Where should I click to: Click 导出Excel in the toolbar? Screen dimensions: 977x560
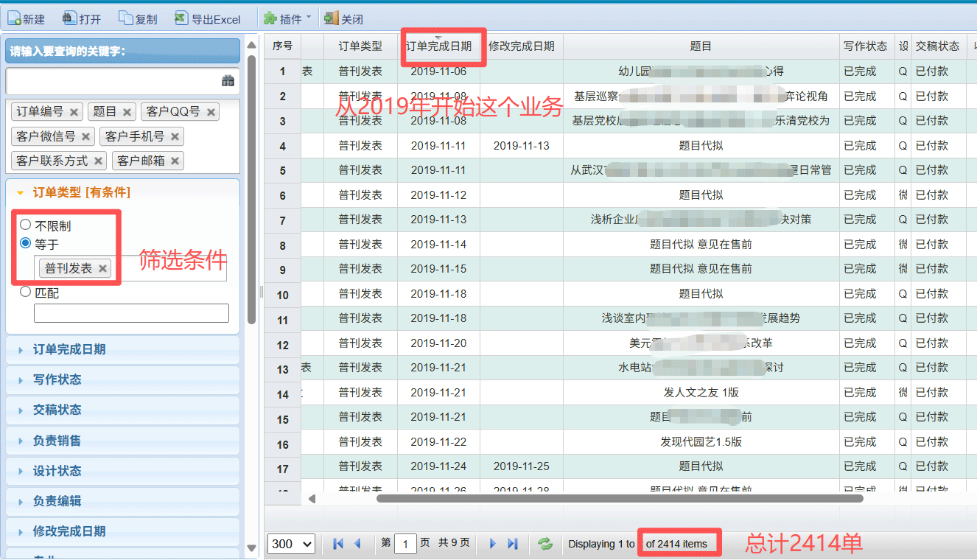point(208,19)
